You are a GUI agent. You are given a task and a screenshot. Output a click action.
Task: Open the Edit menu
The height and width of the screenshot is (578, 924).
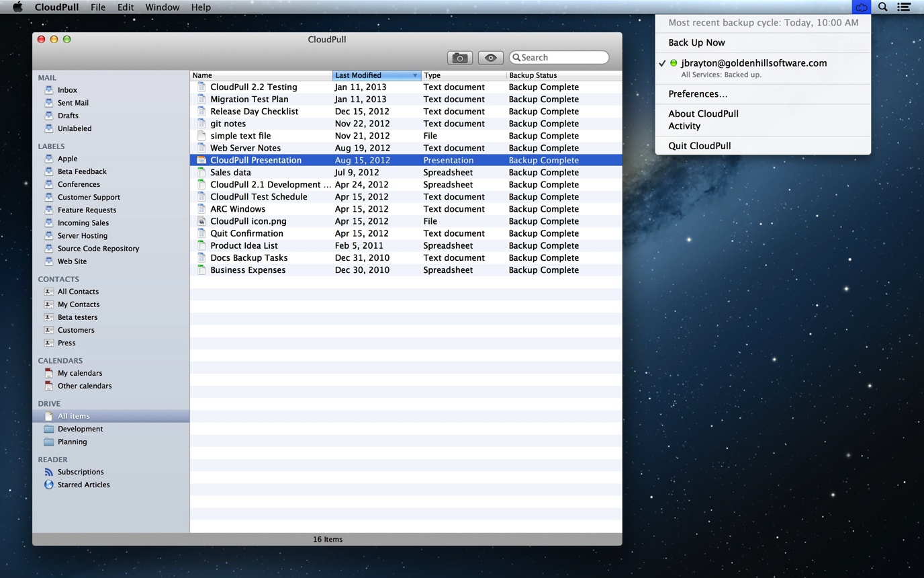click(126, 7)
